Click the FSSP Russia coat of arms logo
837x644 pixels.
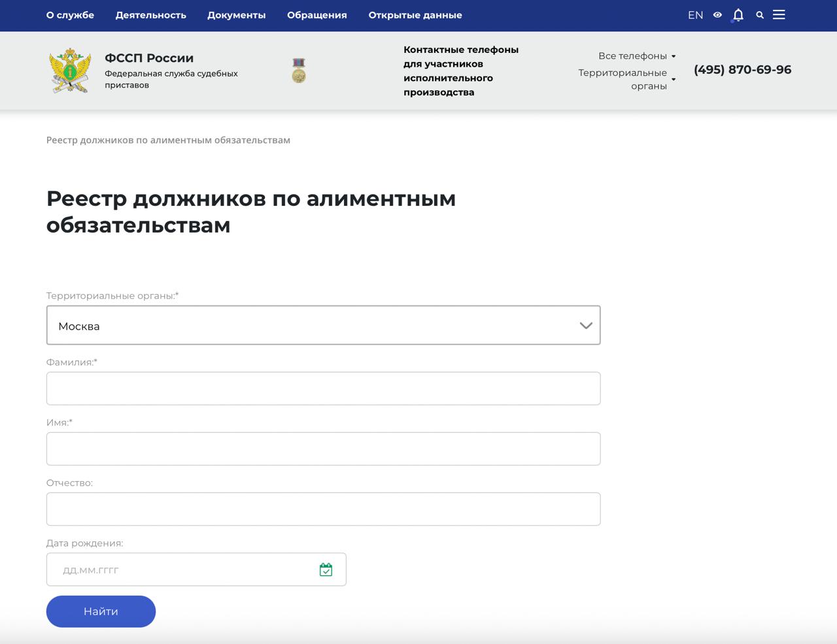point(70,71)
